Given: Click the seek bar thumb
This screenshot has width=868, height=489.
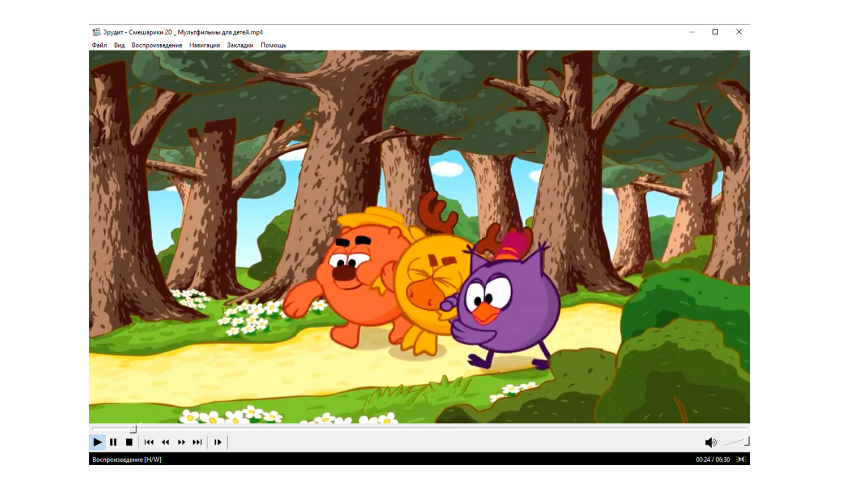Looking at the screenshot, I should (133, 429).
